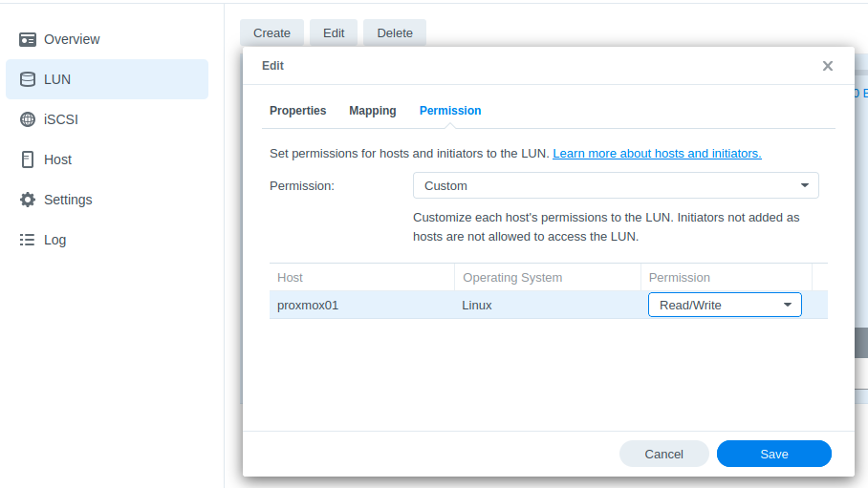Click the Settings gear icon
Viewport: 868px width, 488px height.
coord(28,200)
